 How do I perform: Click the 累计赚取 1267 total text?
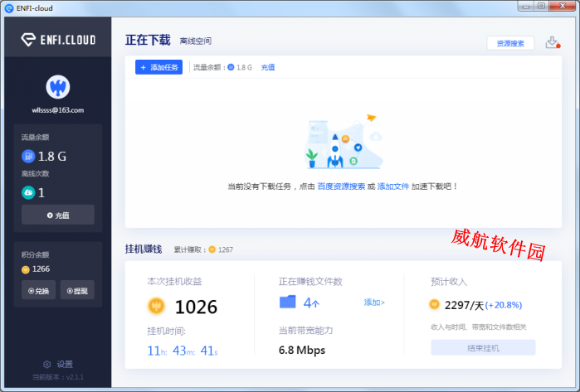[x=203, y=249]
